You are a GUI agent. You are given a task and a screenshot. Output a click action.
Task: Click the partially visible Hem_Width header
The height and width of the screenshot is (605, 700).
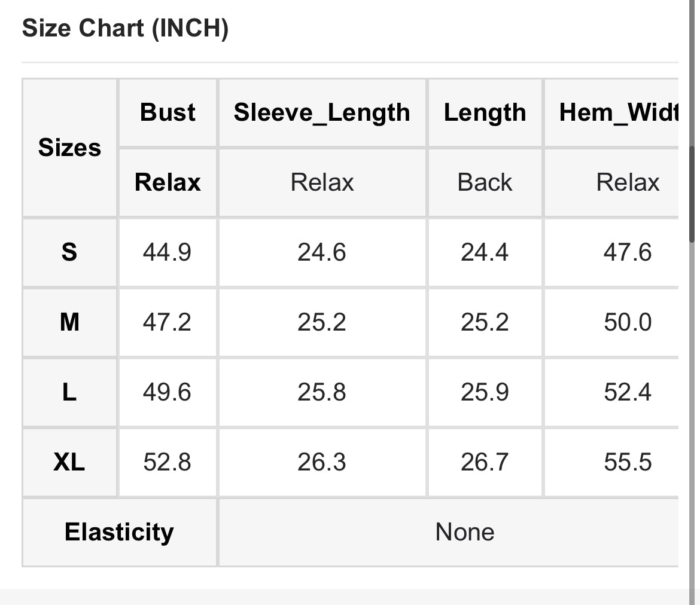point(617,112)
